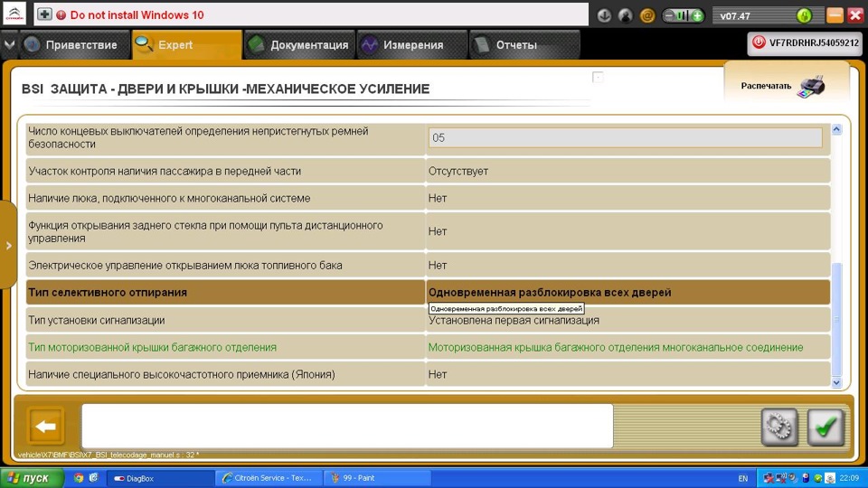
Task: Open the Измерения tab
Action: pyautogui.click(x=412, y=45)
